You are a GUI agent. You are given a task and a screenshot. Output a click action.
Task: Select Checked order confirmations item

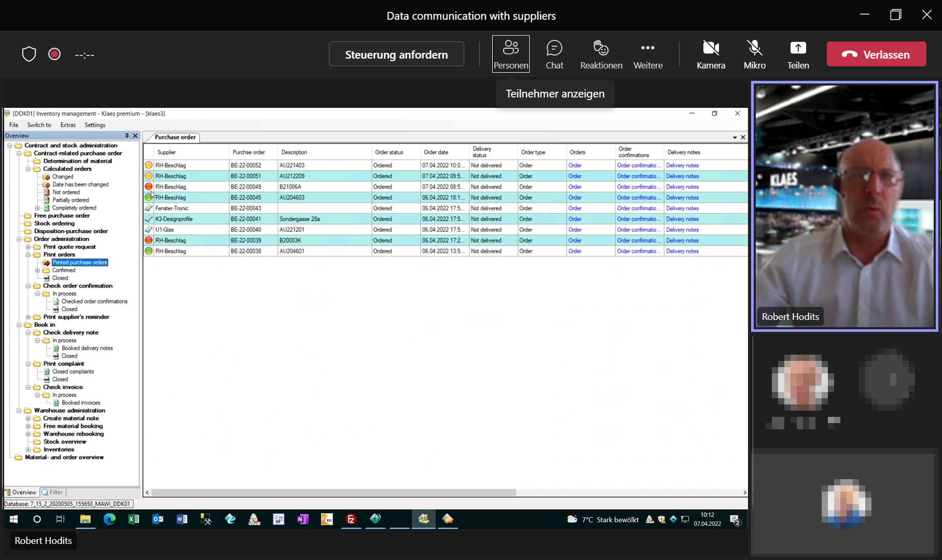pyautogui.click(x=94, y=301)
